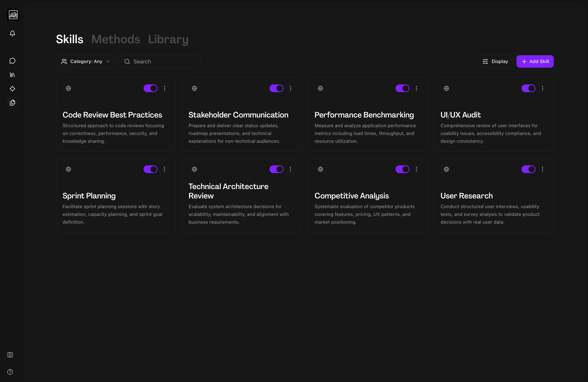
Task: Click the Add Skill button
Action: 535,61
